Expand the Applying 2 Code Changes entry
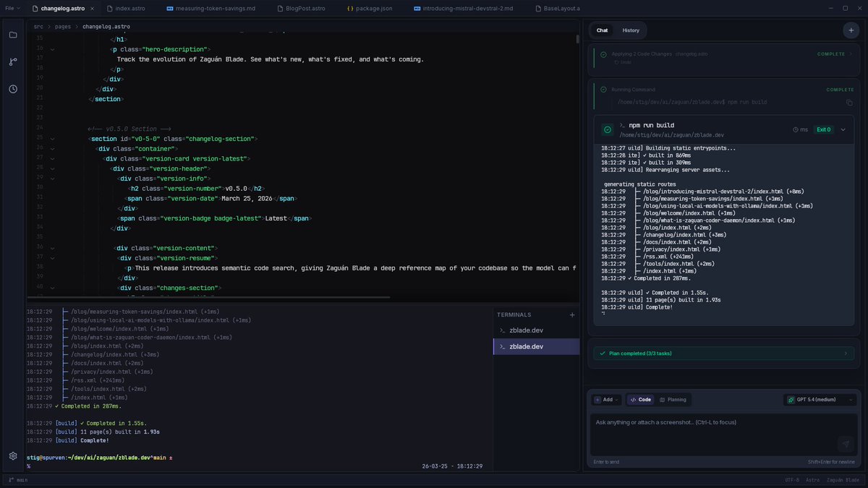Image resolution: width=868 pixels, height=488 pixels. 850,54
